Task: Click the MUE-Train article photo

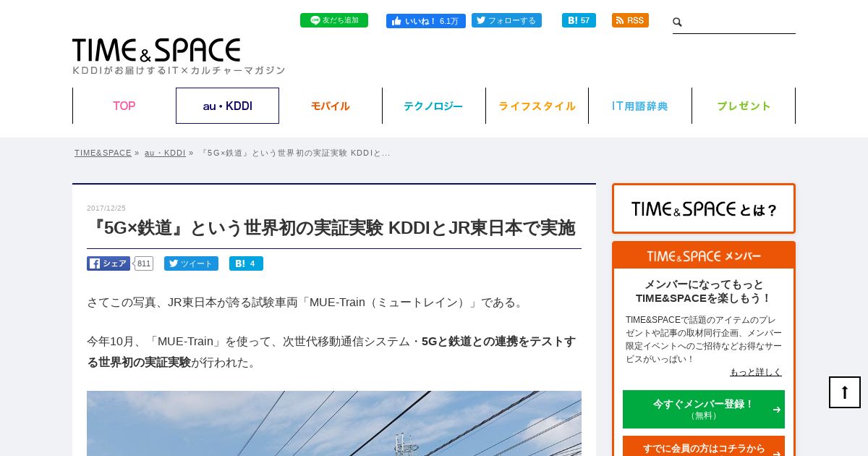Action: pyautogui.click(x=334, y=423)
